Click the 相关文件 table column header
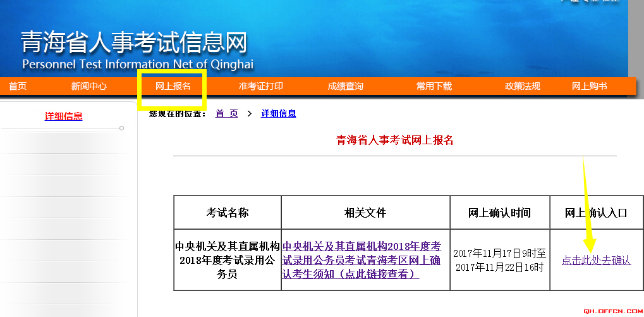 (365, 213)
